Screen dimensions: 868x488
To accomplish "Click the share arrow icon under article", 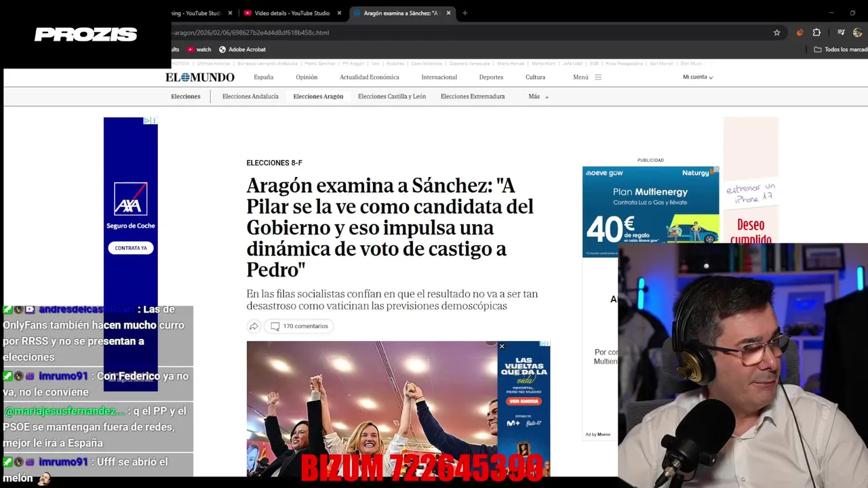I will point(254,326).
